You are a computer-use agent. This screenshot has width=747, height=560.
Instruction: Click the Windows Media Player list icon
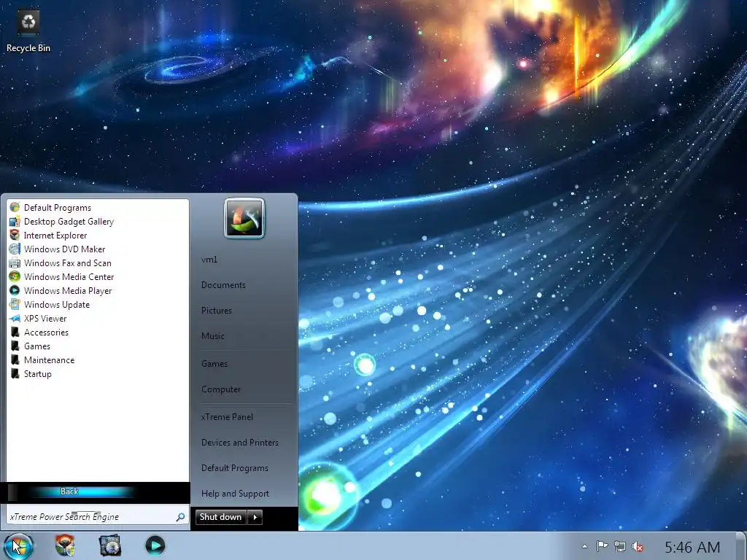pyautogui.click(x=15, y=290)
